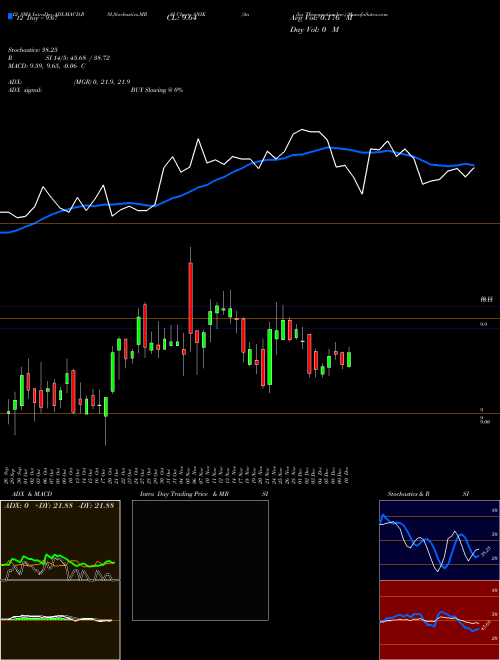Click the 'Stochastics & R' panel title
Image resolution: width=500 pixels, height=660 pixels.
408,494
